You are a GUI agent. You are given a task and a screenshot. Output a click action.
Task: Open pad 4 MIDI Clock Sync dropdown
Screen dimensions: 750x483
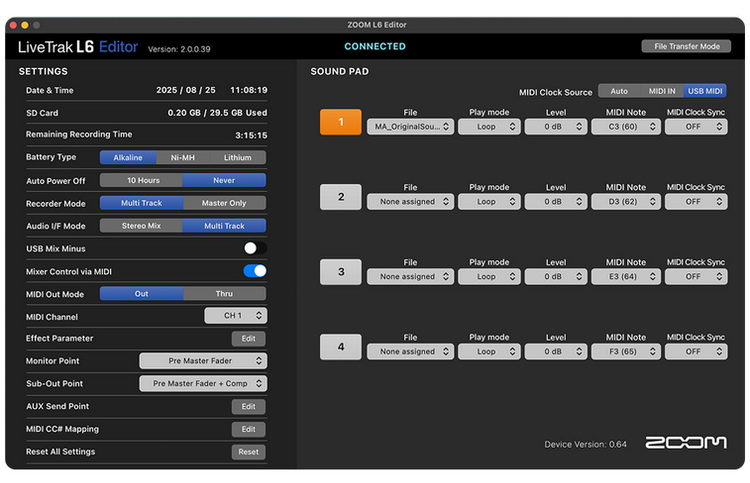click(x=696, y=352)
